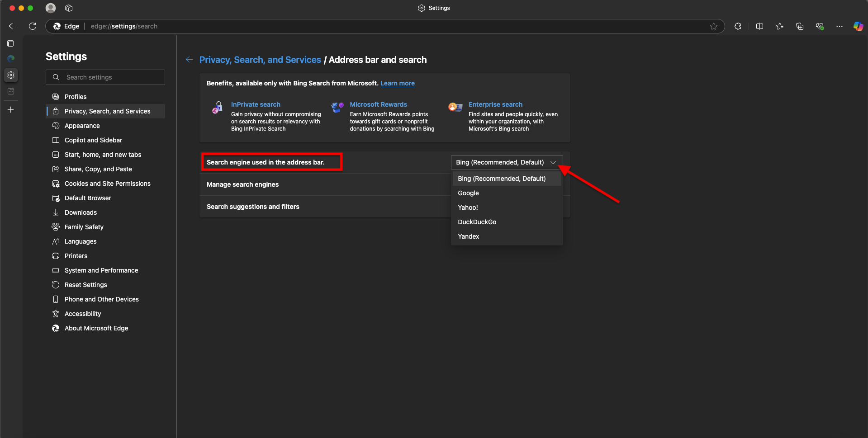Open Cookies and Site Permissions settings
The image size is (868, 438).
point(105,184)
